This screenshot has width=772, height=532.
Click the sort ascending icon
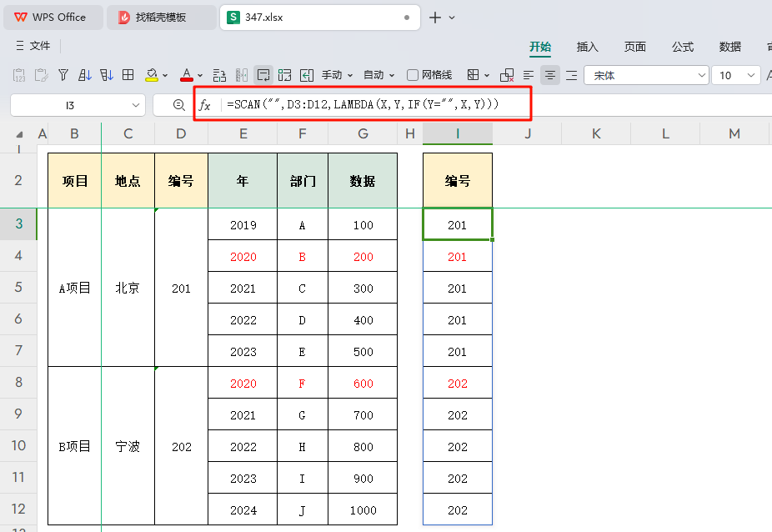[85, 75]
